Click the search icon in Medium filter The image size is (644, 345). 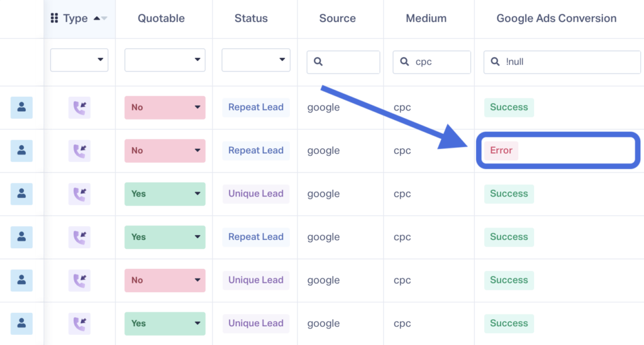click(x=404, y=62)
